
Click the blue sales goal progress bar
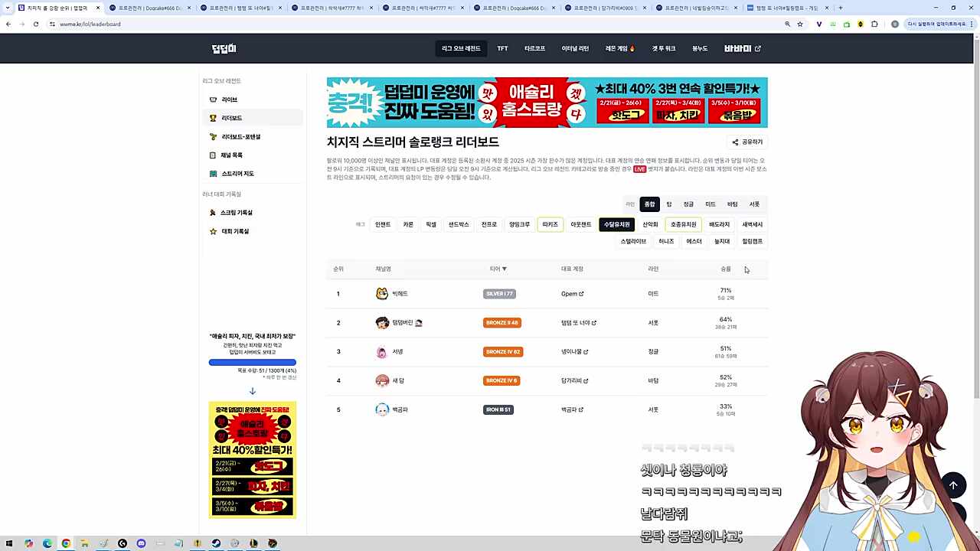pos(253,363)
